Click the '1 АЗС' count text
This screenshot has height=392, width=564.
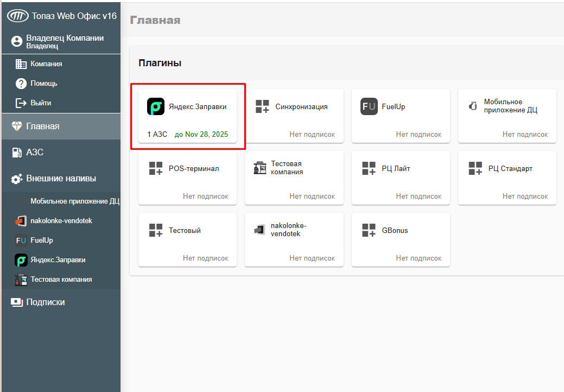pyautogui.click(x=157, y=135)
